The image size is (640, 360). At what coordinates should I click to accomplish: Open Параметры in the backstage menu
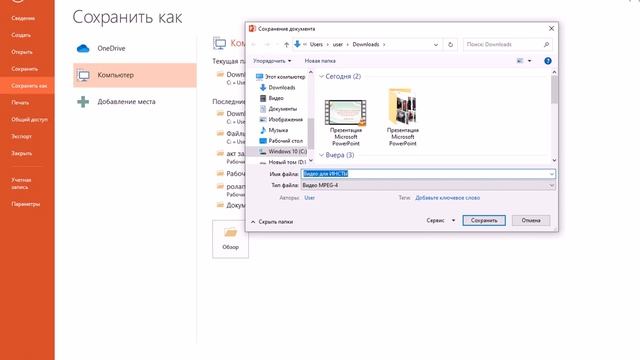[27, 204]
